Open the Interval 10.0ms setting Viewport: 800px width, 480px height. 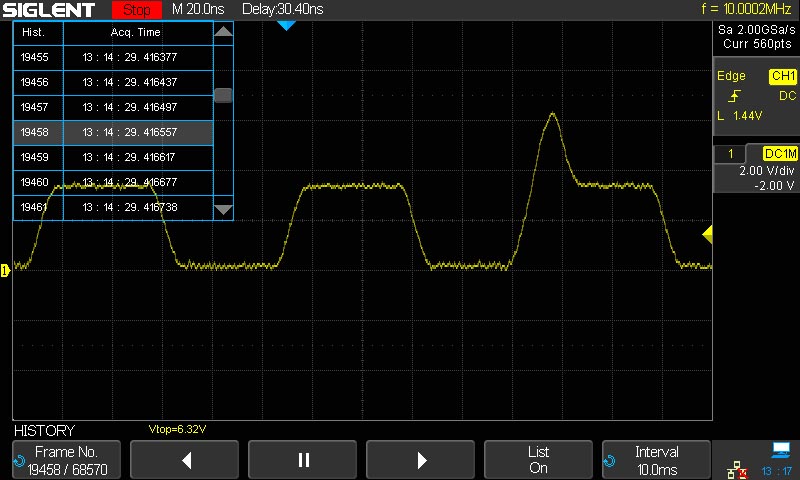tap(656, 461)
